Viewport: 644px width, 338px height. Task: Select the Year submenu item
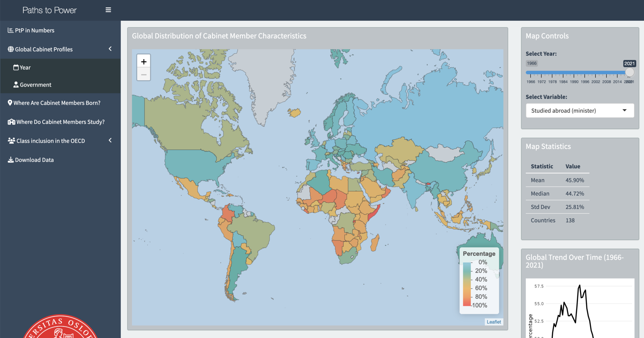coord(60,67)
